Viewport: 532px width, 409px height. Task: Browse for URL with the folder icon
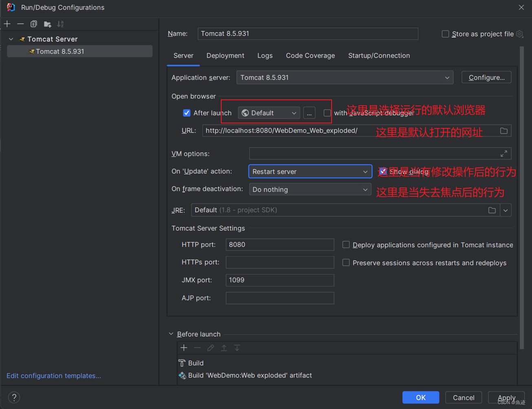coord(504,131)
